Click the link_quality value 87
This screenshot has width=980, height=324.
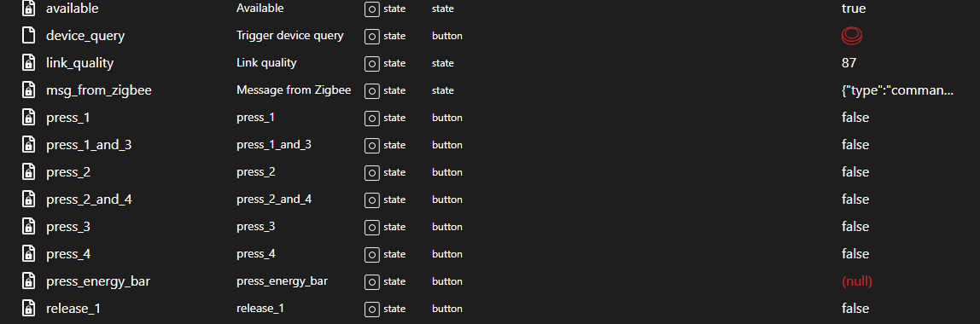click(x=849, y=63)
